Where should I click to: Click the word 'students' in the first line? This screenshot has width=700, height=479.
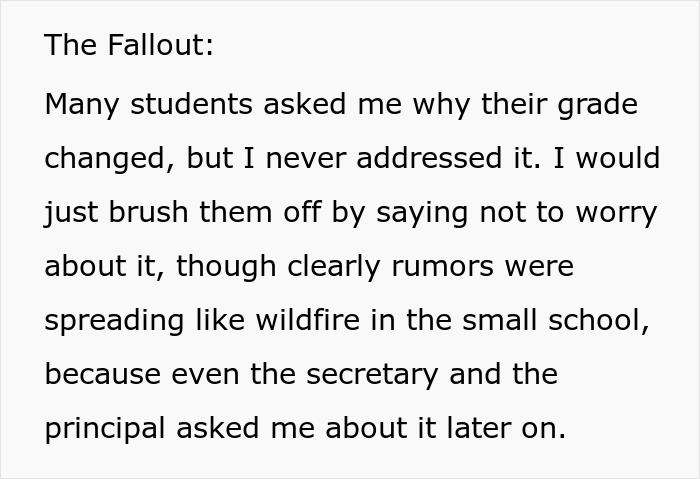click(190, 104)
